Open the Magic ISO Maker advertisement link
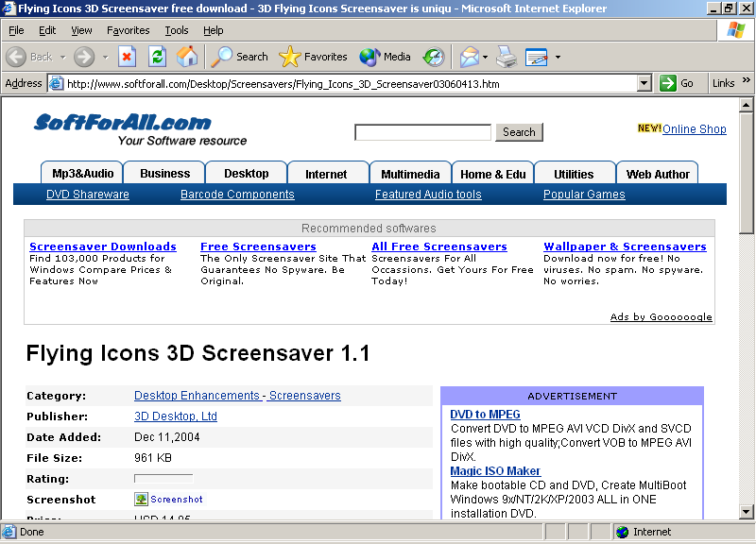The width and height of the screenshot is (756, 544). [495, 470]
